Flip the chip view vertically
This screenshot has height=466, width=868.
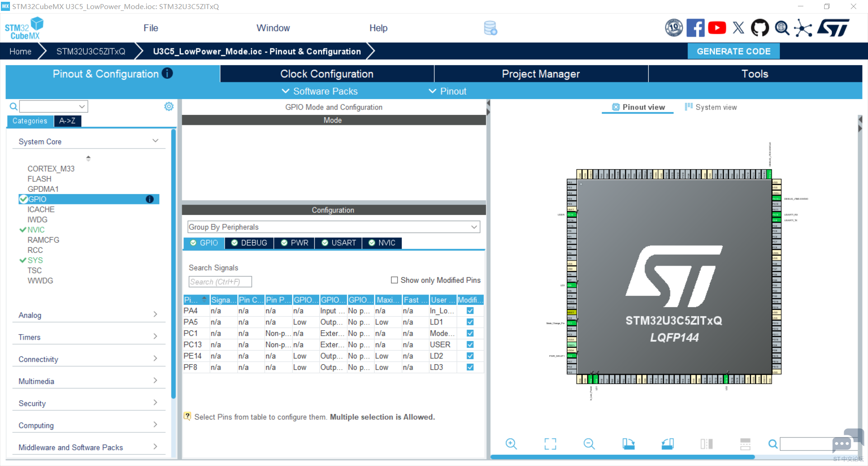pyautogui.click(x=745, y=444)
